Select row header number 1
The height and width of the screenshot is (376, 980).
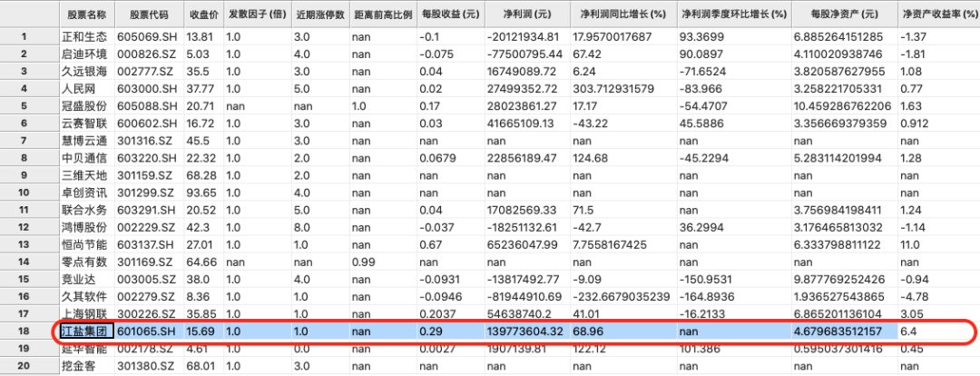[x=30, y=37]
